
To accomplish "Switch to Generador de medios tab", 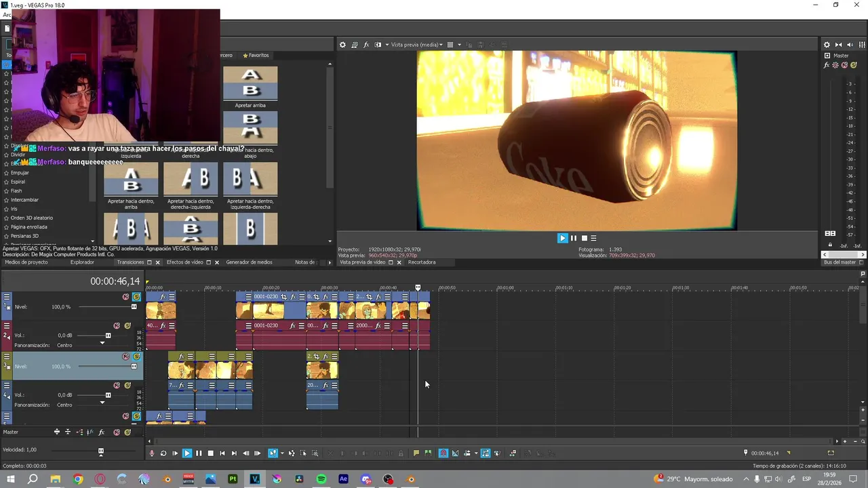I will pyautogui.click(x=249, y=262).
